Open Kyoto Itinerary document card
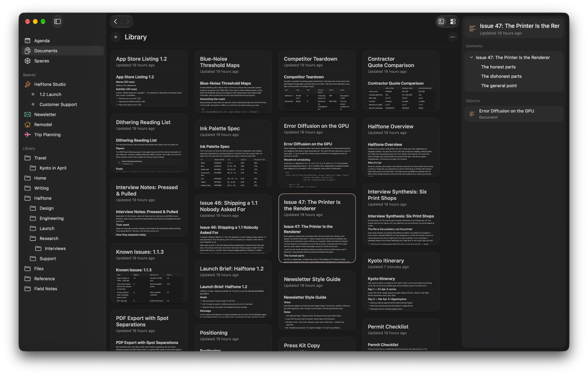The height and width of the screenshot is (376, 588). click(401, 282)
